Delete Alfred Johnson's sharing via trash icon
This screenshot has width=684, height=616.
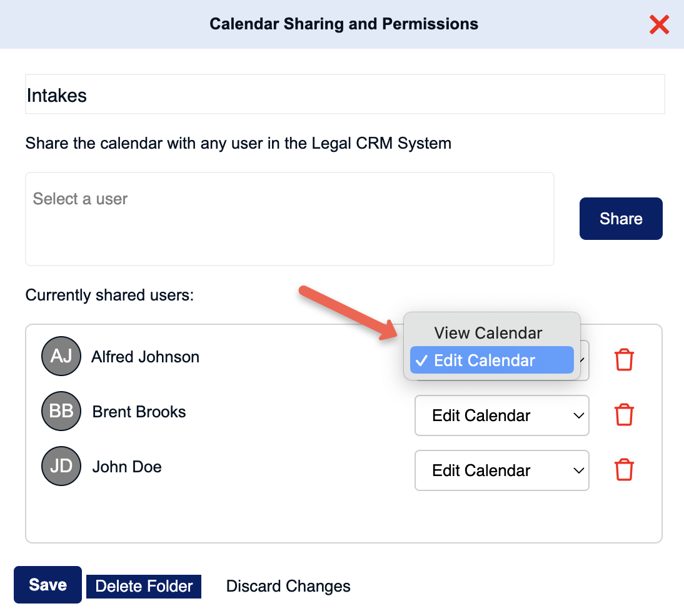(x=624, y=360)
